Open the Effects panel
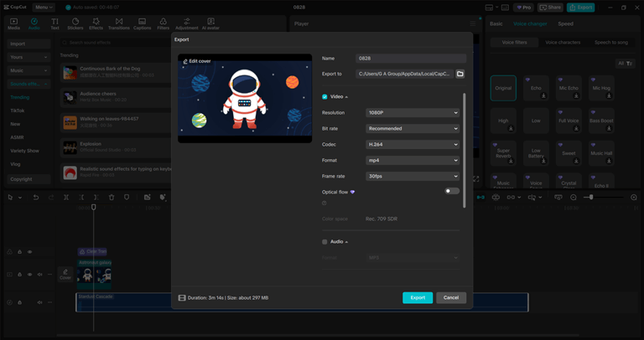Screen dimensions: 644x340 point(96,23)
